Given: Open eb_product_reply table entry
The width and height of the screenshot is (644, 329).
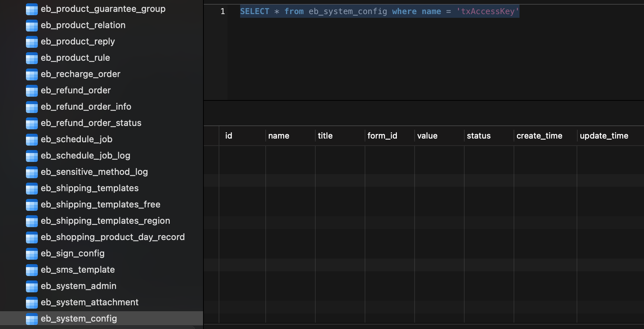Looking at the screenshot, I should [78, 41].
